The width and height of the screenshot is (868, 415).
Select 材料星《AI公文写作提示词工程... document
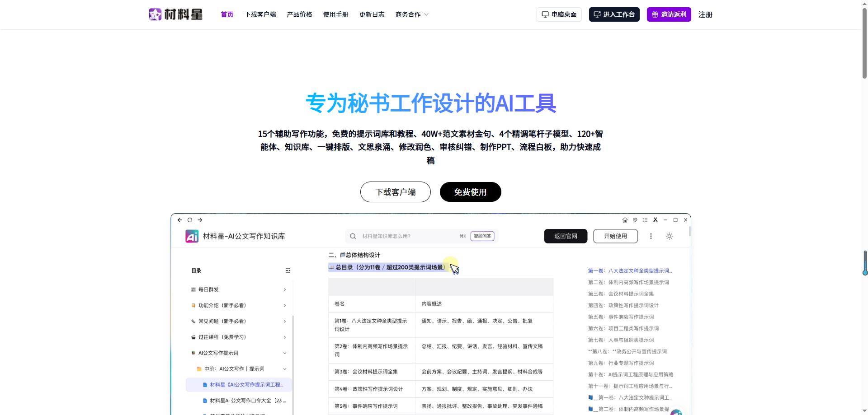click(239, 385)
